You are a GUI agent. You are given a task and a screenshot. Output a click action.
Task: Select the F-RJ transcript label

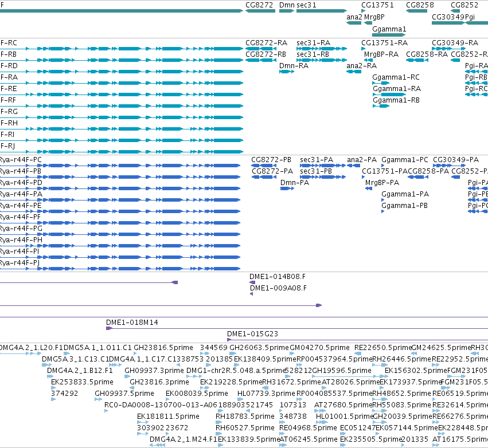8,146
